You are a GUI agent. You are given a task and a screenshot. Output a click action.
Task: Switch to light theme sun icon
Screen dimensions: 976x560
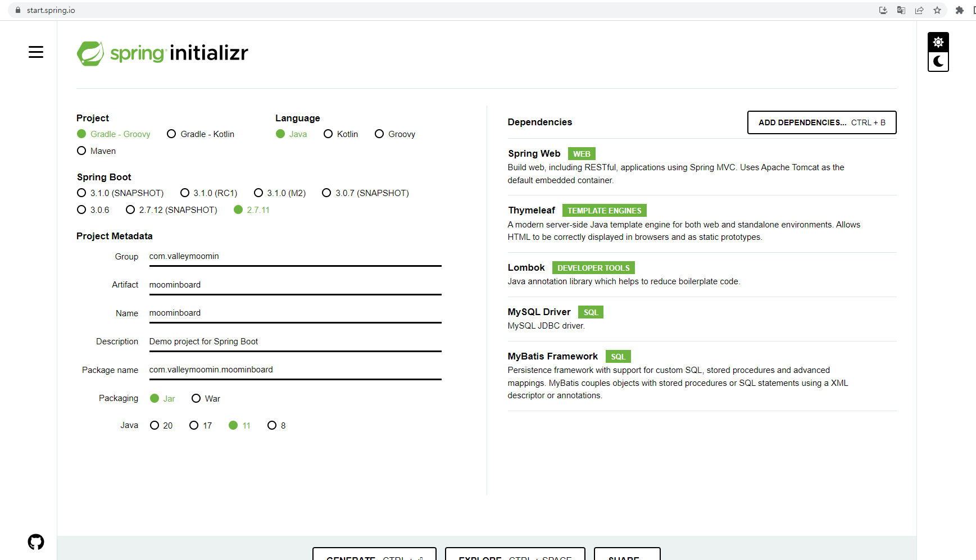[x=938, y=42]
